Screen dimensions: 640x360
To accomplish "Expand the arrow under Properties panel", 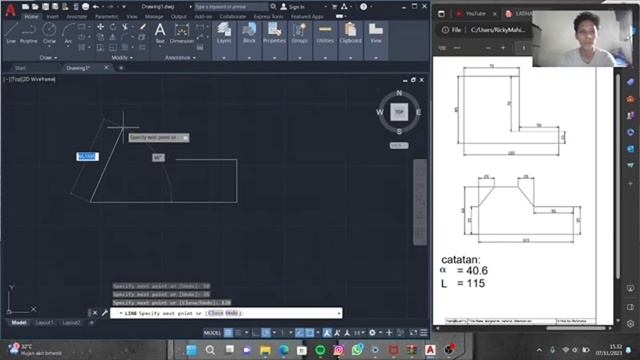I will [x=274, y=58].
